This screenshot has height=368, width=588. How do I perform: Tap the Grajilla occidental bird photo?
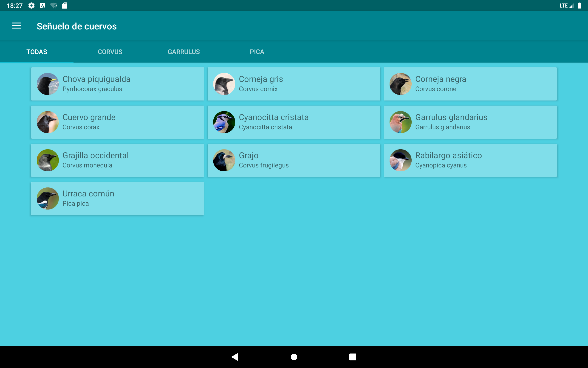(48, 160)
